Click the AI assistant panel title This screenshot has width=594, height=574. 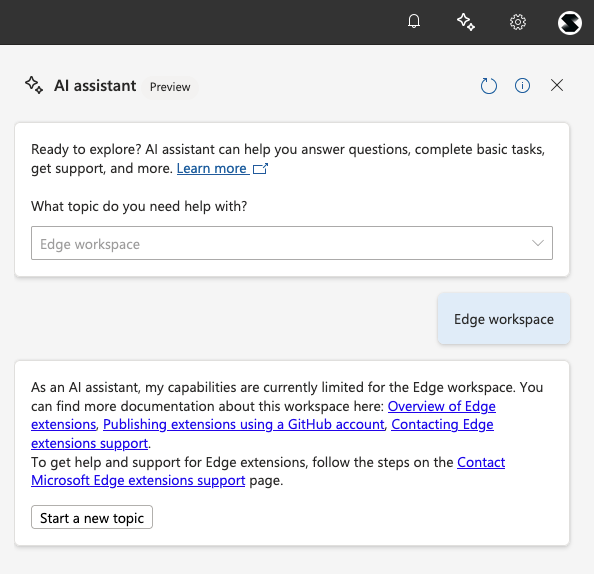(x=95, y=86)
